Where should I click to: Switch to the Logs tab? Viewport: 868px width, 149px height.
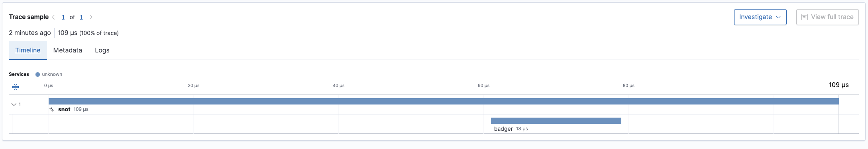point(102,50)
